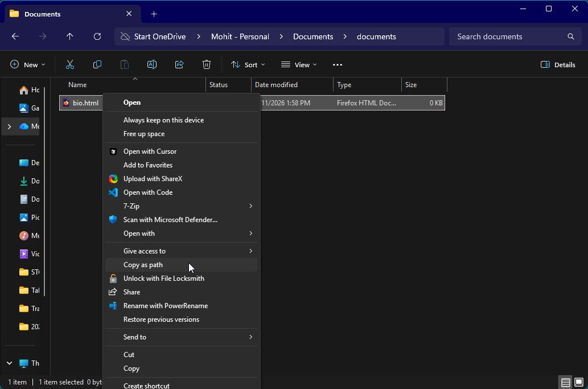This screenshot has height=389, width=588.
Task: Expand the 7-Zip submenu
Action: [133, 206]
